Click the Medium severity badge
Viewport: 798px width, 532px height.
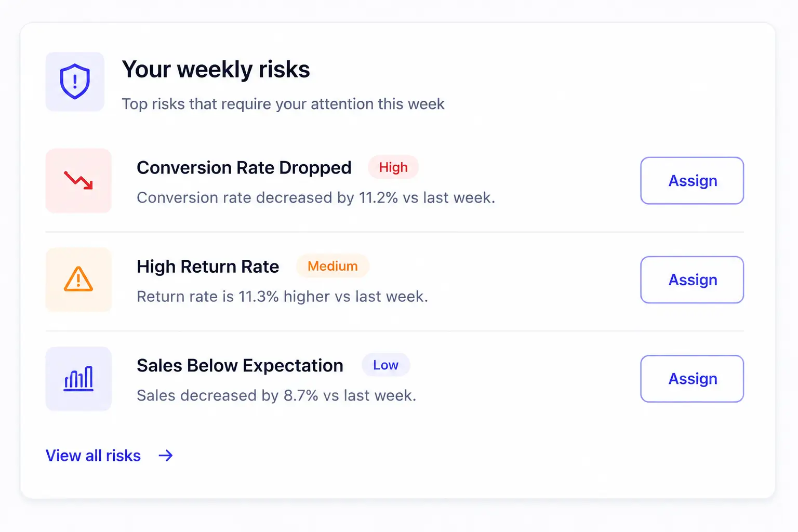tap(332, 266)
